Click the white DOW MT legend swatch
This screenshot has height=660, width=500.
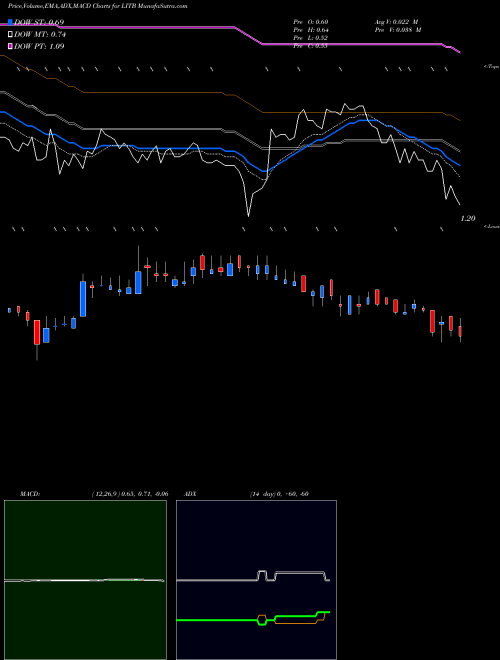point(11,34)
